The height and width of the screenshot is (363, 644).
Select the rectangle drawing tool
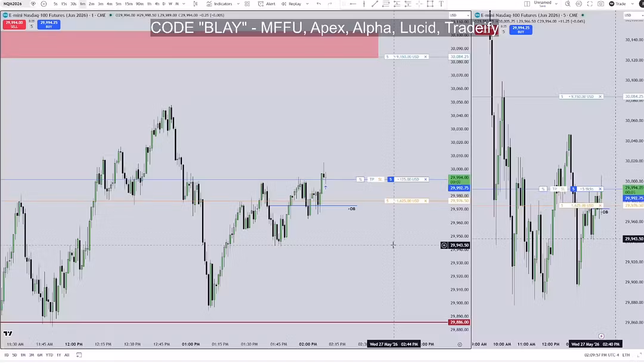coord(430,4)
